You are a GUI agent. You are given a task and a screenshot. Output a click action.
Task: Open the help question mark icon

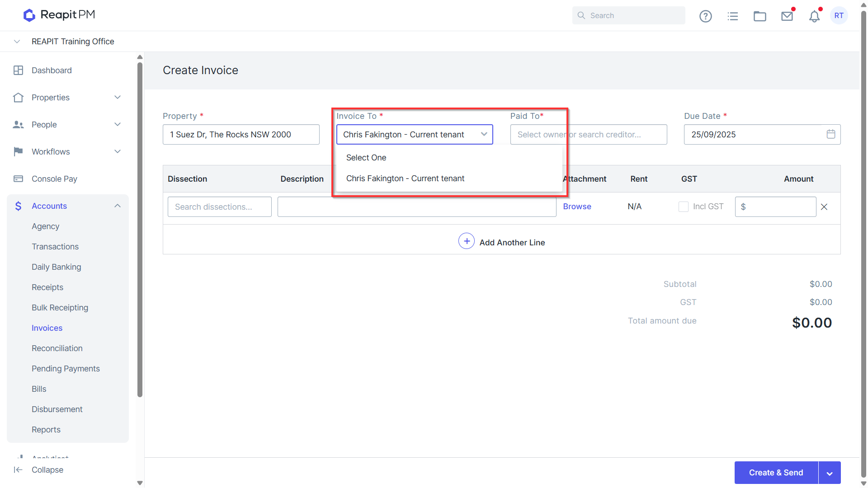(705, 16)
